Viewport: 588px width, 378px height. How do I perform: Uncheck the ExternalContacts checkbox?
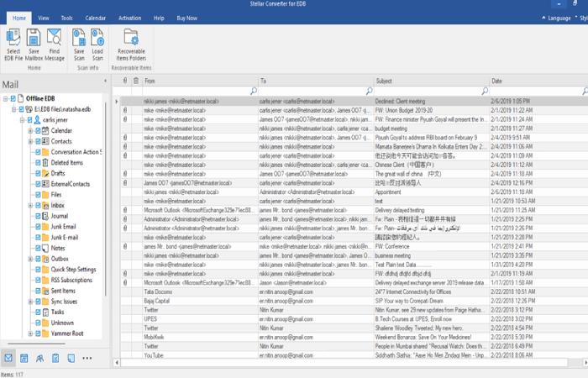38,184
